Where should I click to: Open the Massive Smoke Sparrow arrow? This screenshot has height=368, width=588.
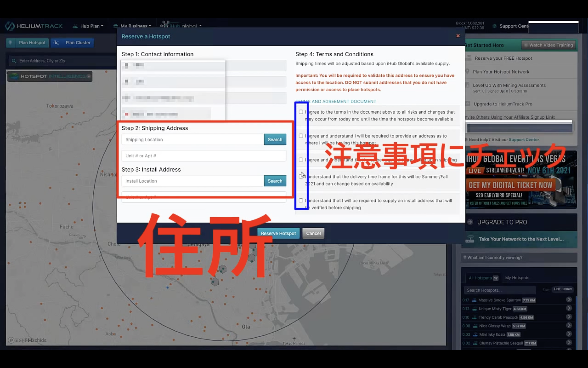pyautogui.click(x=569, y=300)
